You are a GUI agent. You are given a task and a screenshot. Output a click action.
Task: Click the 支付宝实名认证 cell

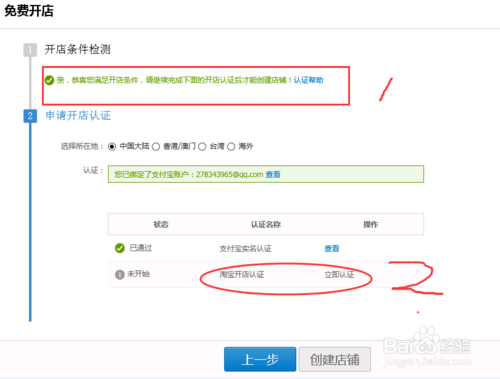click(245, 248)
